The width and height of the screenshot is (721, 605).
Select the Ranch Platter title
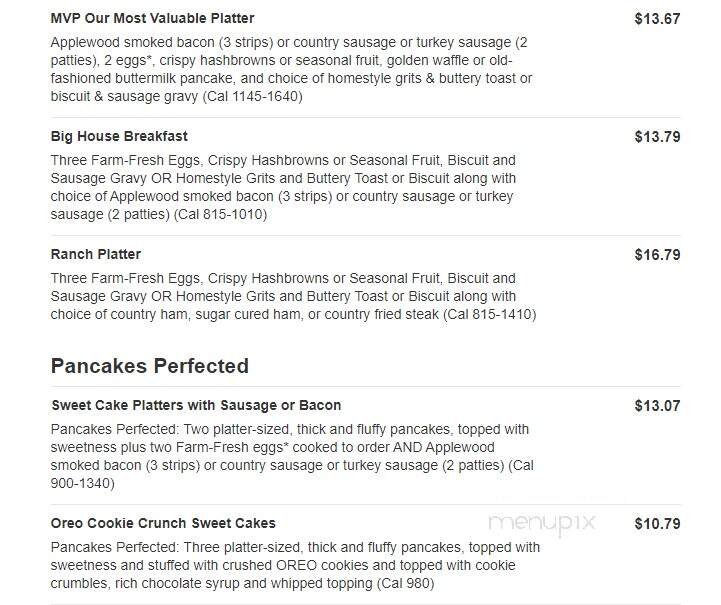(96, 254)
